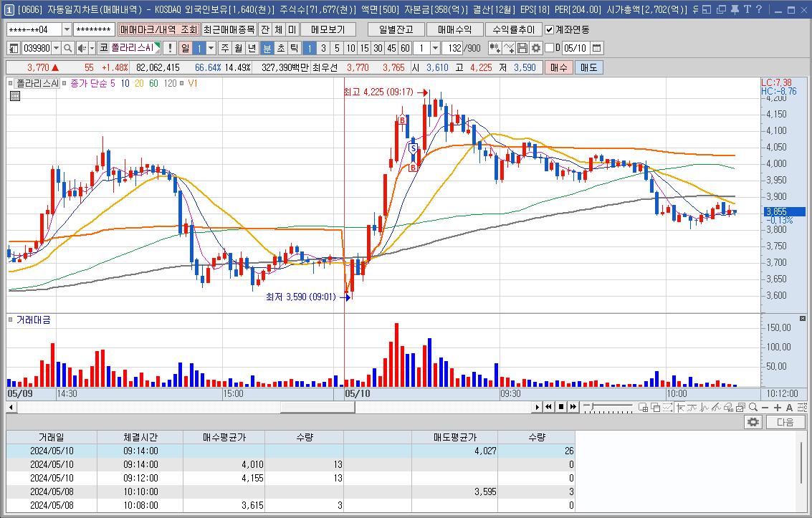Open the dropdown beside the blue 1 after 일
Viewport: 812px width, 518px height.
pyautogui.click(x=211, y=48)
